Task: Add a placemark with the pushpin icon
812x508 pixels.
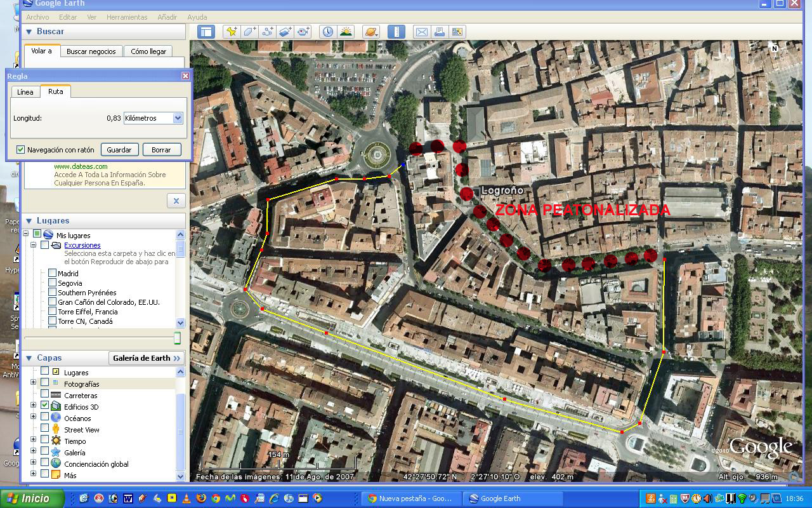Action: click(232, 32)
